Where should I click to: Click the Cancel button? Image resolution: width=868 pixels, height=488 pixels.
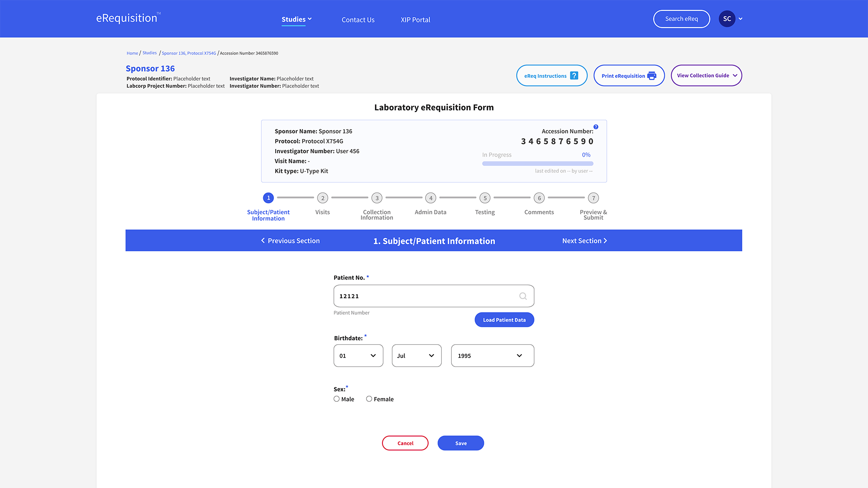click(405, 443)
